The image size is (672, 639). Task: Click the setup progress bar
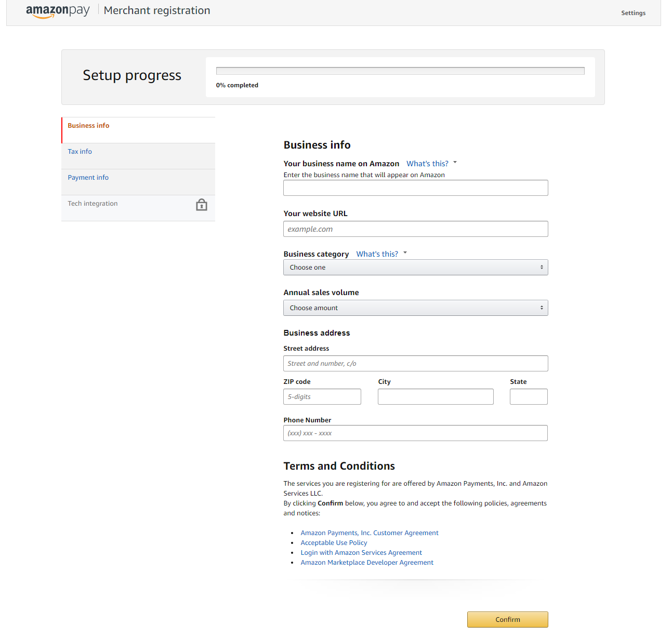(x=400, y=71)
